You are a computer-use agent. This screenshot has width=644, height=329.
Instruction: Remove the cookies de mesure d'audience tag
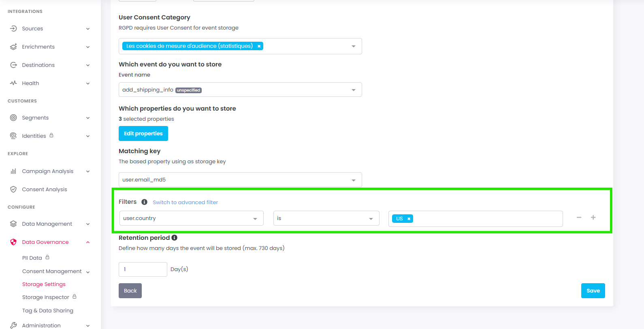point(259,46)
